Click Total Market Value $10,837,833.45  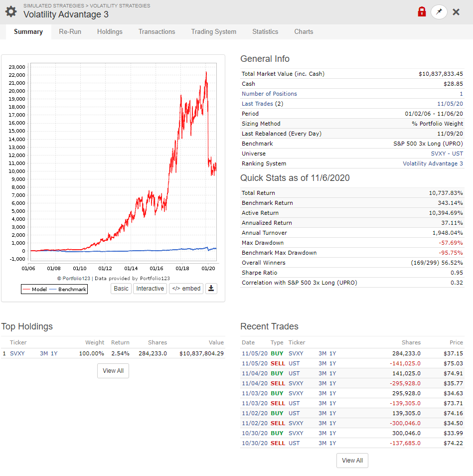point(441,74)
